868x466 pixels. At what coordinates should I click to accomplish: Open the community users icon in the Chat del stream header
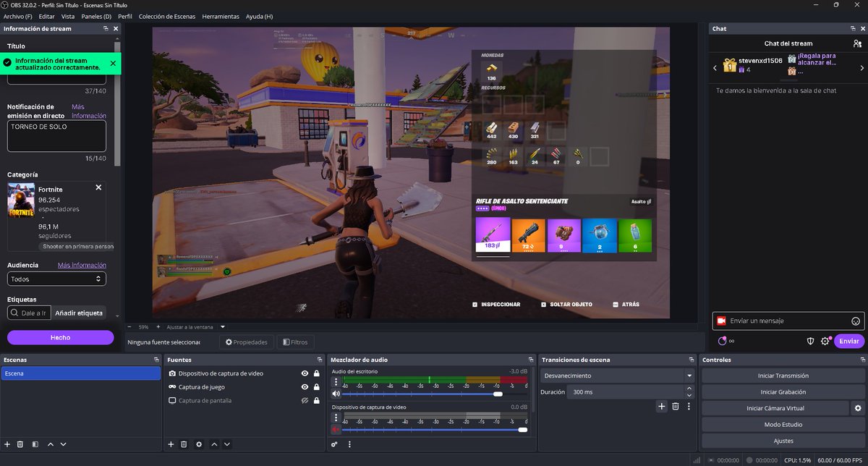pos(859,43)
